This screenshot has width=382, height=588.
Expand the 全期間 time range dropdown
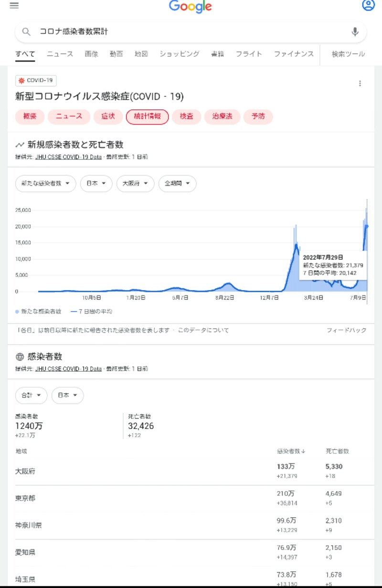(x=177, y=183)
